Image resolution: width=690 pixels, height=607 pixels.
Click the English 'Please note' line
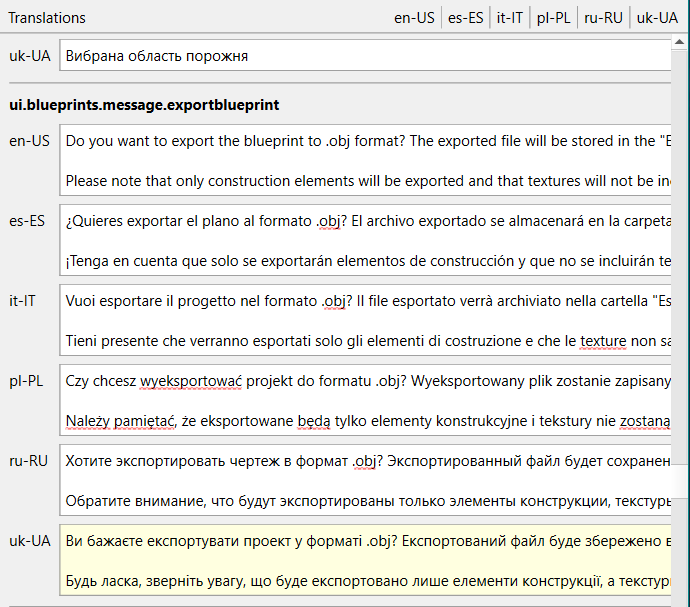pyautogui.click(x=360, y=181)
